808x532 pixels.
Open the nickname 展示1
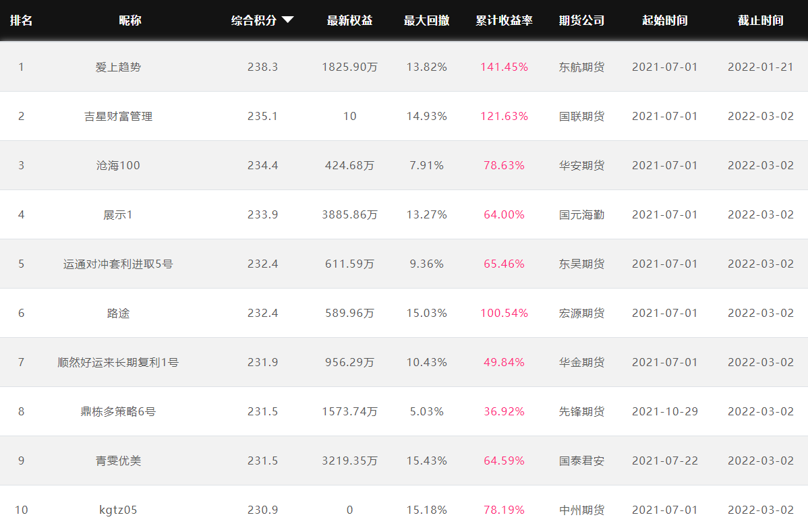click(118, 215)
